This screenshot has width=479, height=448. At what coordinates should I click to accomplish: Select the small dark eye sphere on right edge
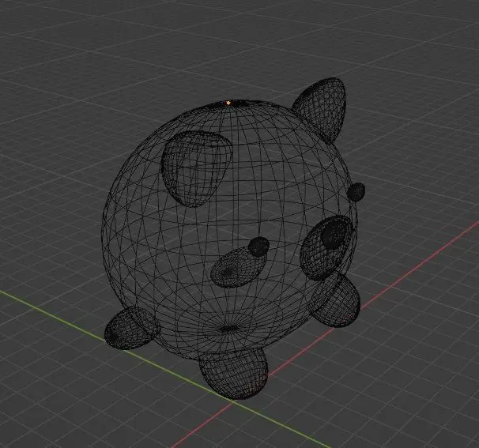356,191
